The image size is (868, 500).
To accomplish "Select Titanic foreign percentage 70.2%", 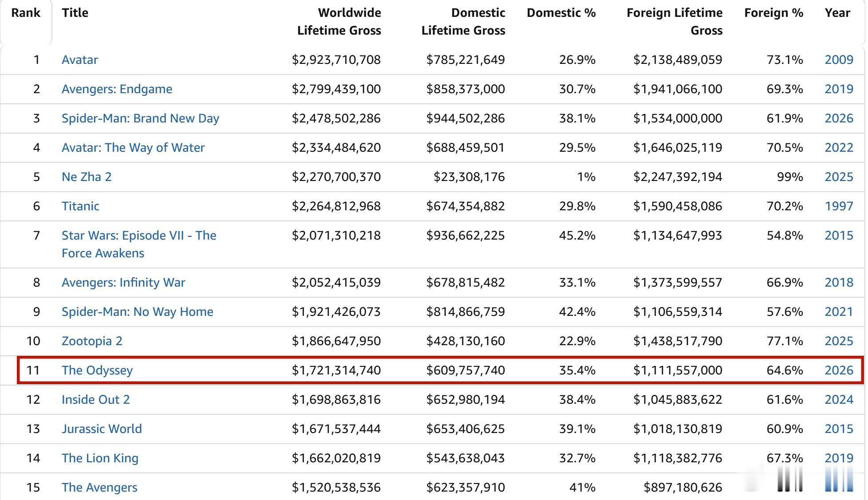I will [785, 206].
